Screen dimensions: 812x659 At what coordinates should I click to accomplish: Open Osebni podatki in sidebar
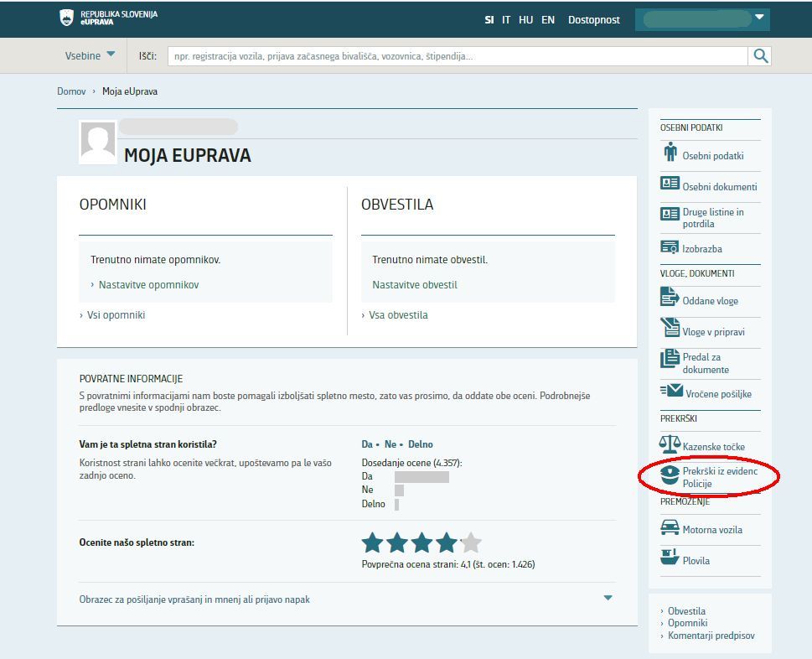pyautogui.click(x=712, y=155)
